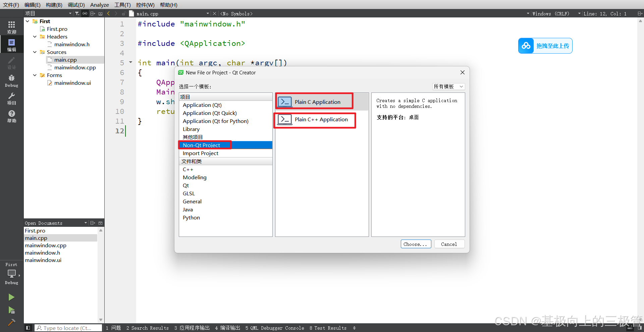Open the Help (帮助) mode
This screenshot has width=644, height=332.
click(11, 116)
